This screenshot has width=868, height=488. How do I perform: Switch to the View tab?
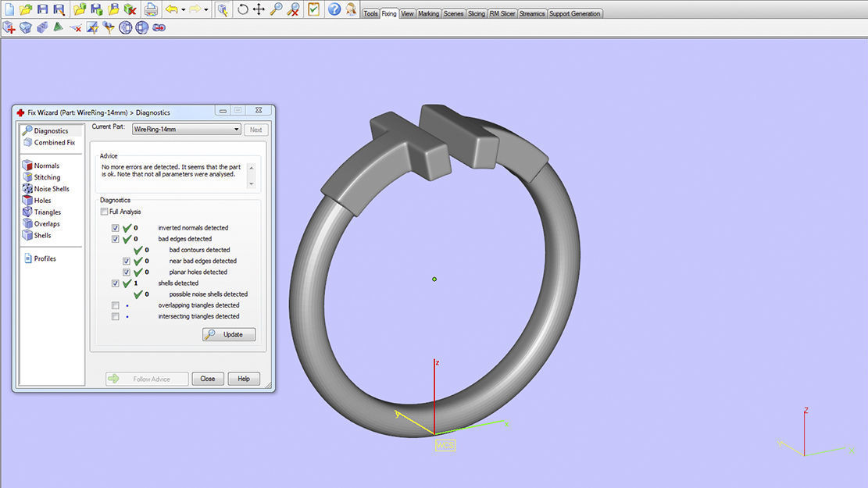[x=407, y=13]
